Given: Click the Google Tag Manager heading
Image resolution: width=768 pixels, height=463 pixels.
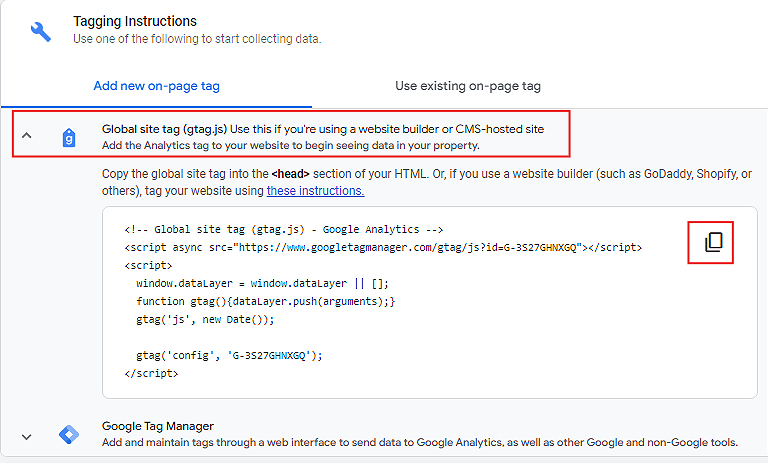Looking at the screenshot, I should (158, 426).
